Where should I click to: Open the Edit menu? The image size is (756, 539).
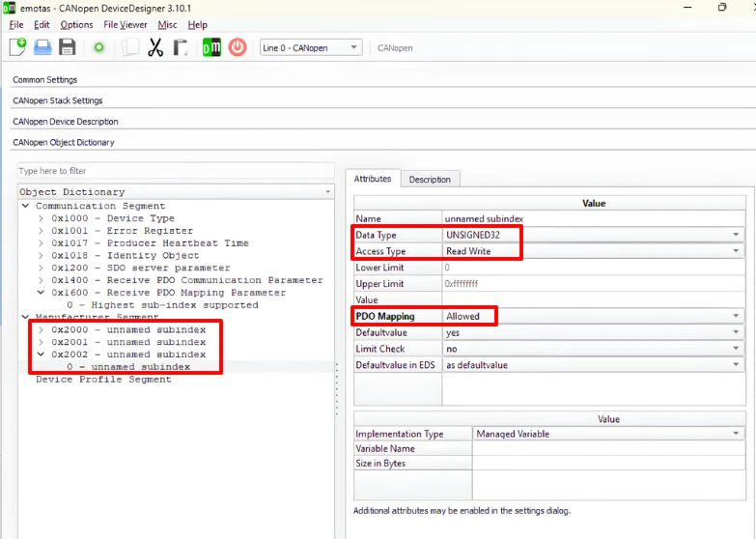pyautogui.click(x=42, y=24)
